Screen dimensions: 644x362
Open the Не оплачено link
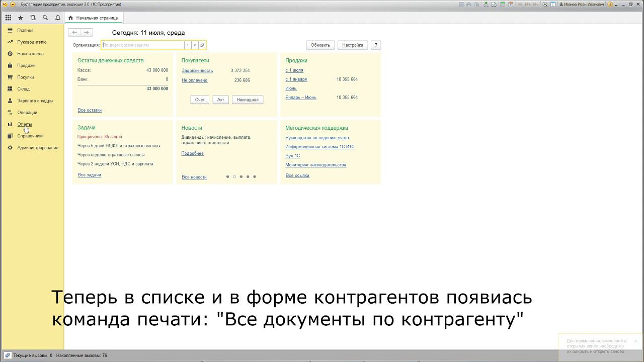[x=194, y=80]
